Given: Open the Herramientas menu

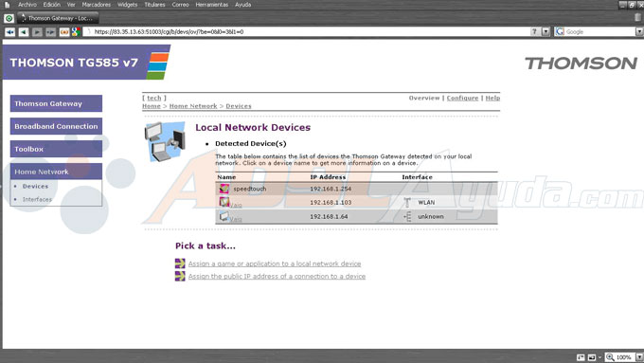Looking at the screenshot, I should (x=211, y=5).
